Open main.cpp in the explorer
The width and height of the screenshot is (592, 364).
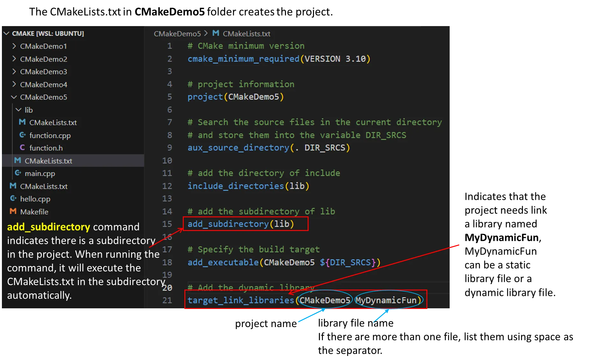(x=40, y=173)
